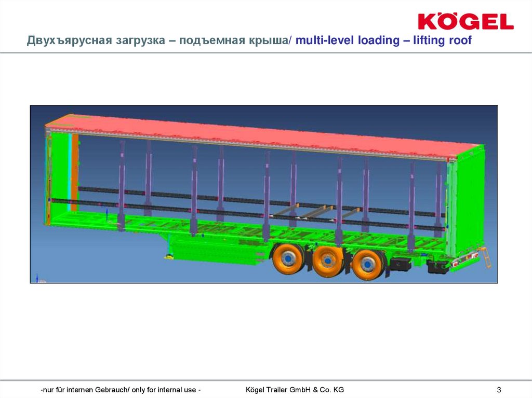Viewport: 532px width, 398px height.
Task: Click the Kögel logo
Action: (465, 19)
